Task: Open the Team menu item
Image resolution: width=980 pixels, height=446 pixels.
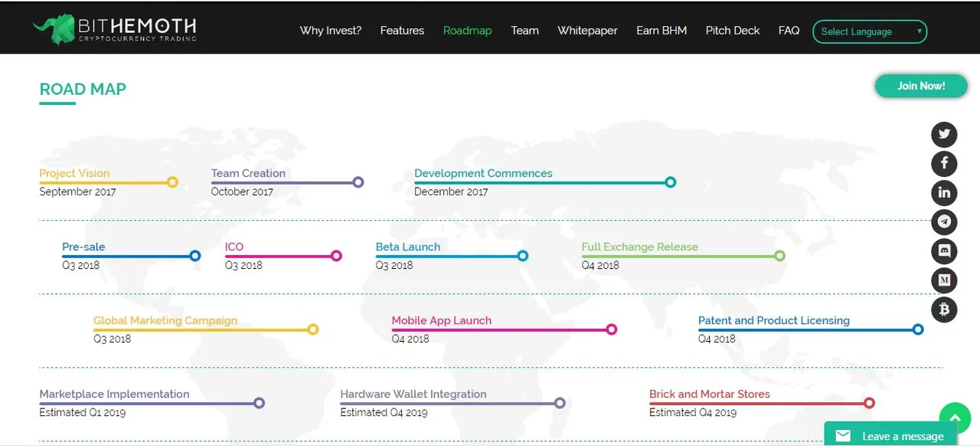Action: 525,31
